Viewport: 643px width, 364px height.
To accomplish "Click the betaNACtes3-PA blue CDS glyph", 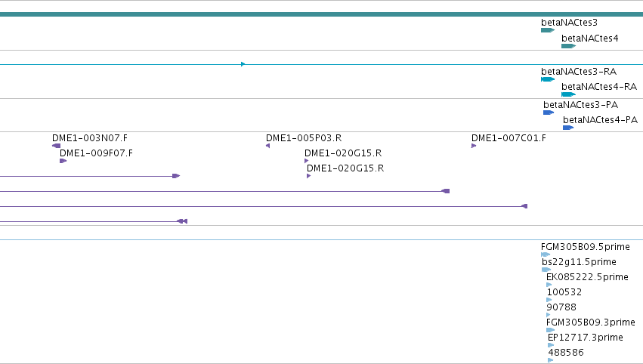I will point(549,113).
